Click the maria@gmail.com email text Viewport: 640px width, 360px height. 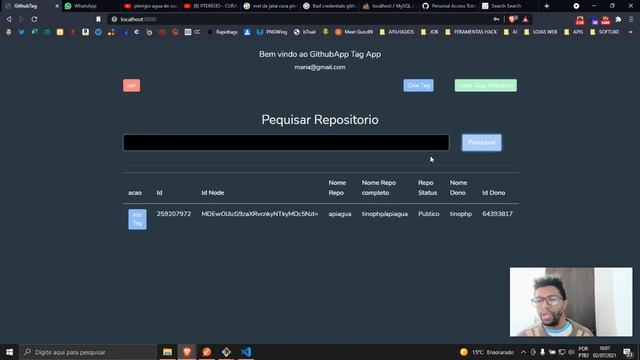[x=320, y=67]
